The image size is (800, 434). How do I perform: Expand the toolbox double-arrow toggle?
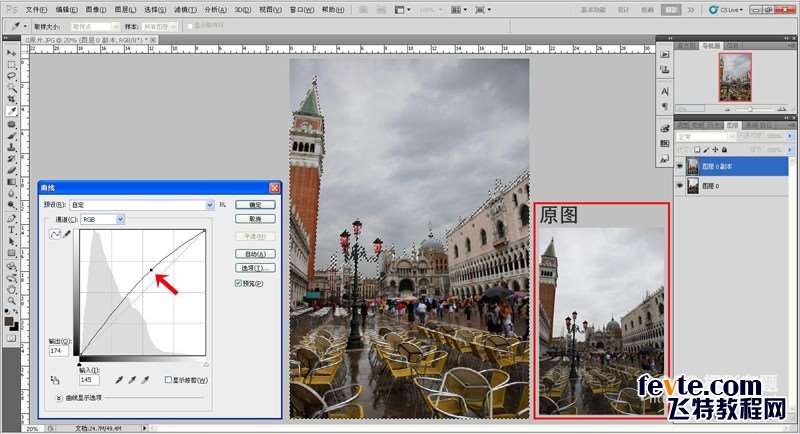[6, 38]
